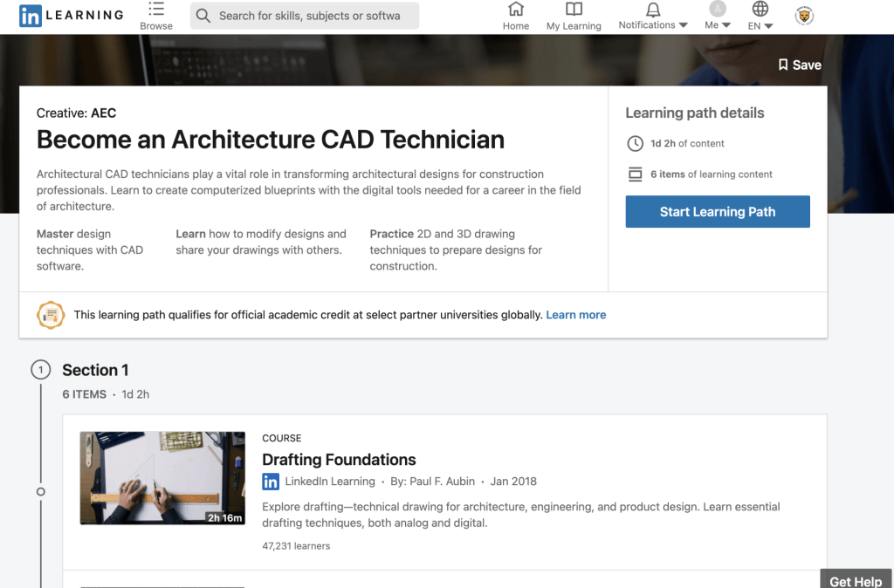Click the Me profile avatar
This screenshot has width=894, height=588.
(x=718, y=9)
